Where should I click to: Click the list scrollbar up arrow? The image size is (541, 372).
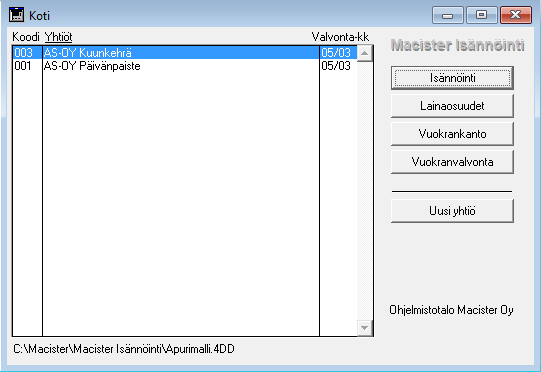click(365, 54)
